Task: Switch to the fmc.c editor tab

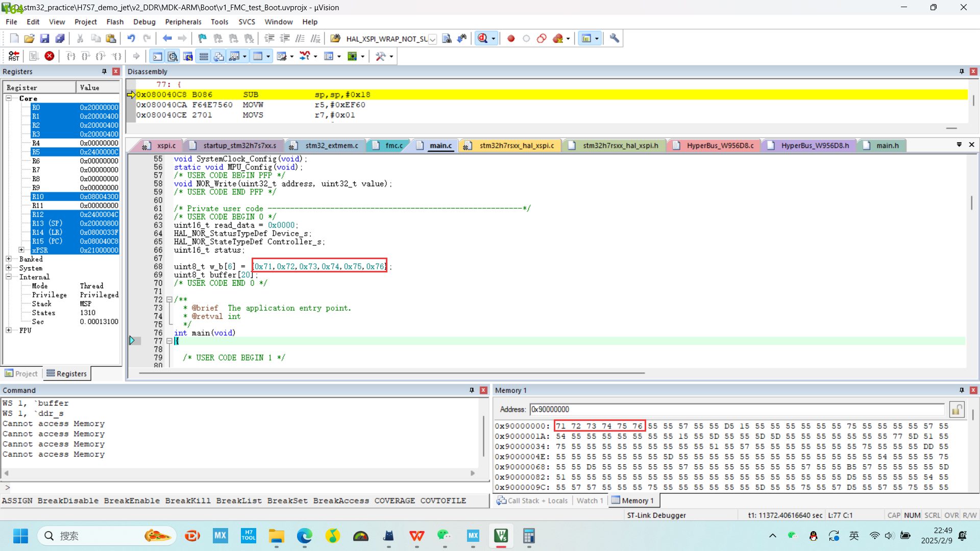Action: pyautogui.click(x=394, y=145)
